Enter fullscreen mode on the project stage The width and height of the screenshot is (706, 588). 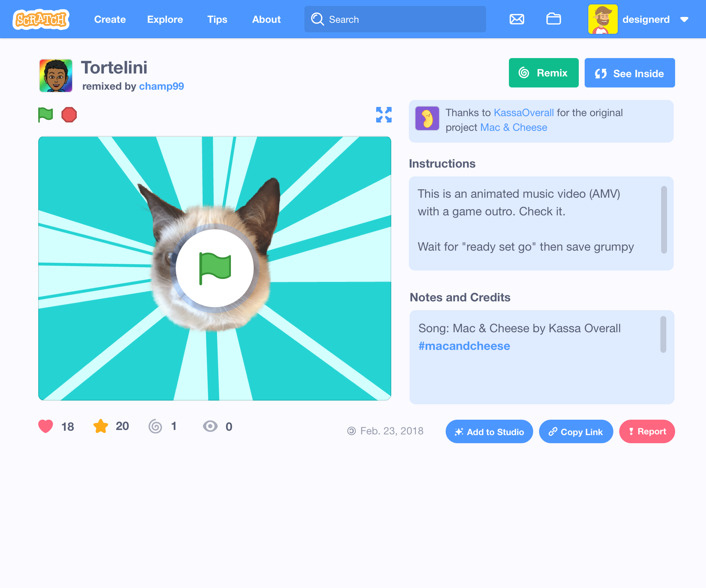(x=383, y=115)
